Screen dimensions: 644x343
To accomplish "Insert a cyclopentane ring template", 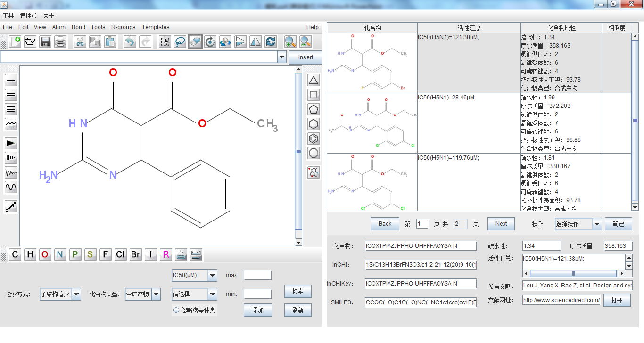I will coord(314,109).
